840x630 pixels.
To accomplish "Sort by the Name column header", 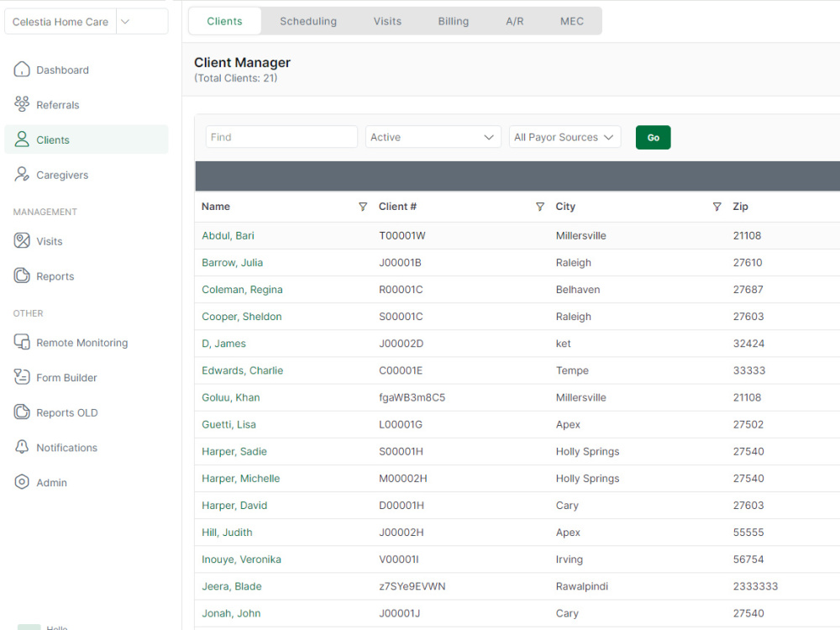I will (215, 207).
